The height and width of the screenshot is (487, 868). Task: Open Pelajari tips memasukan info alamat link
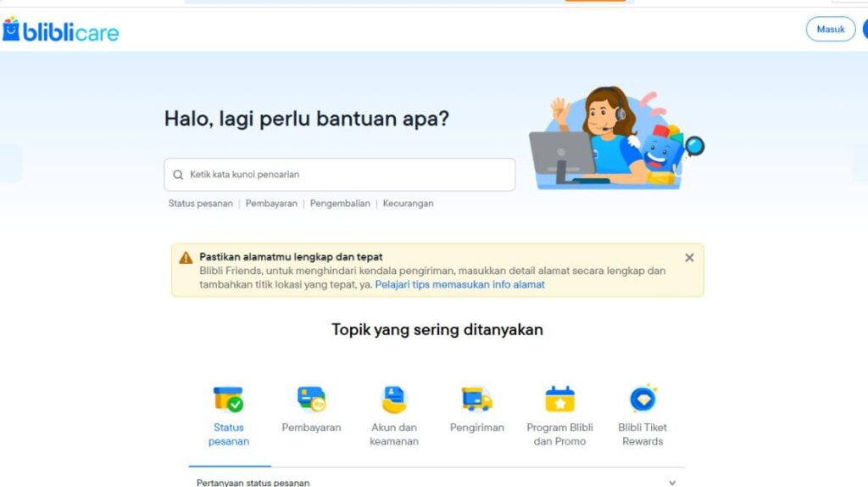coord(459,285)
